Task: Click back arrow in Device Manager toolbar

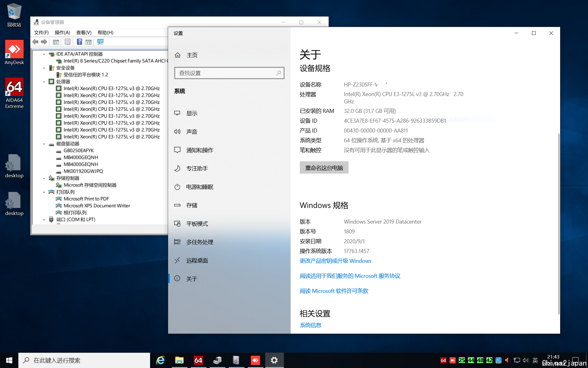Action: [x=36, y=42]
